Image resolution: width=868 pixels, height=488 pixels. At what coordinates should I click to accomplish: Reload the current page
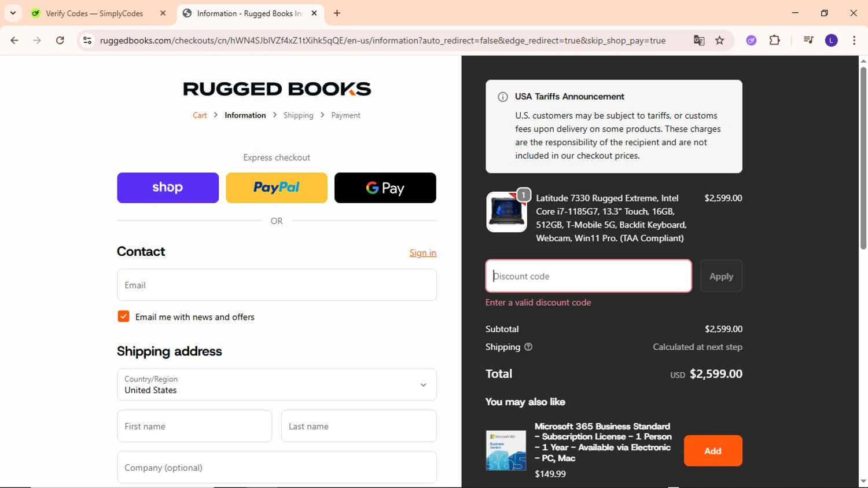point(60,41)
